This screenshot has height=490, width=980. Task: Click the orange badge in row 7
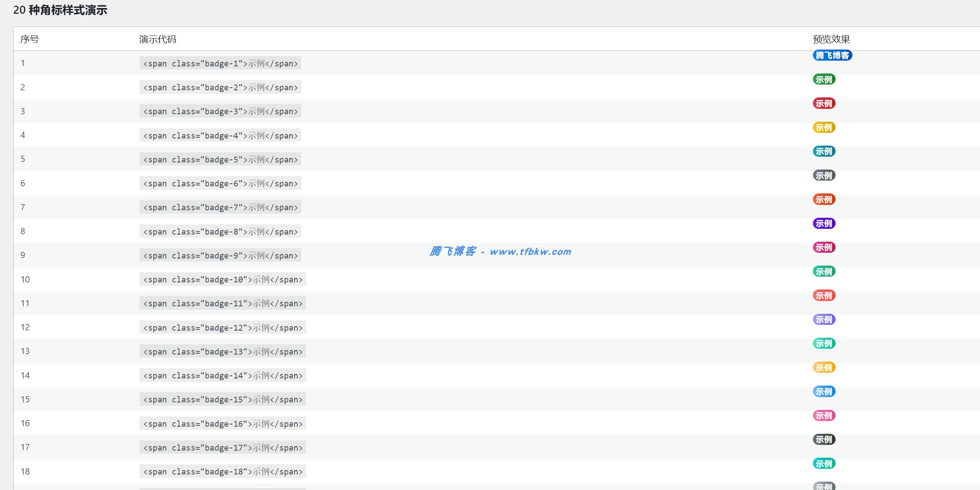(824, 200)
